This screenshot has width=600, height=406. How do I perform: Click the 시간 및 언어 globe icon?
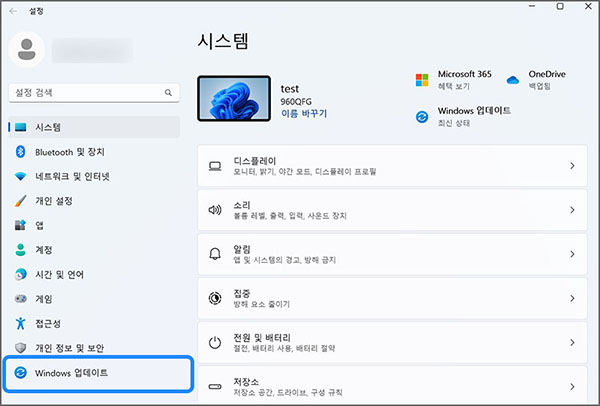[21, 274]
